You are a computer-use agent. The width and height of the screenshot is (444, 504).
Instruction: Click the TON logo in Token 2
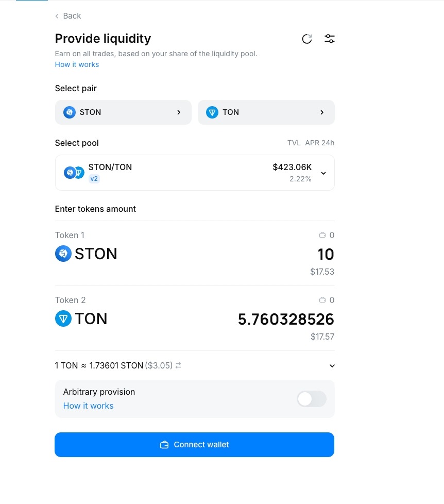click(x=63, y=318)
